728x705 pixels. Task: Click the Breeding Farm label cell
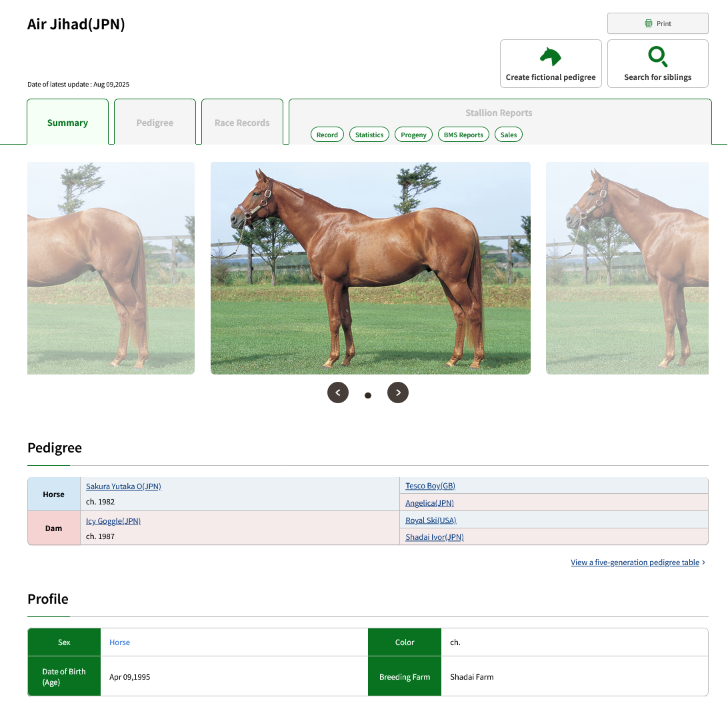(405, 677)
